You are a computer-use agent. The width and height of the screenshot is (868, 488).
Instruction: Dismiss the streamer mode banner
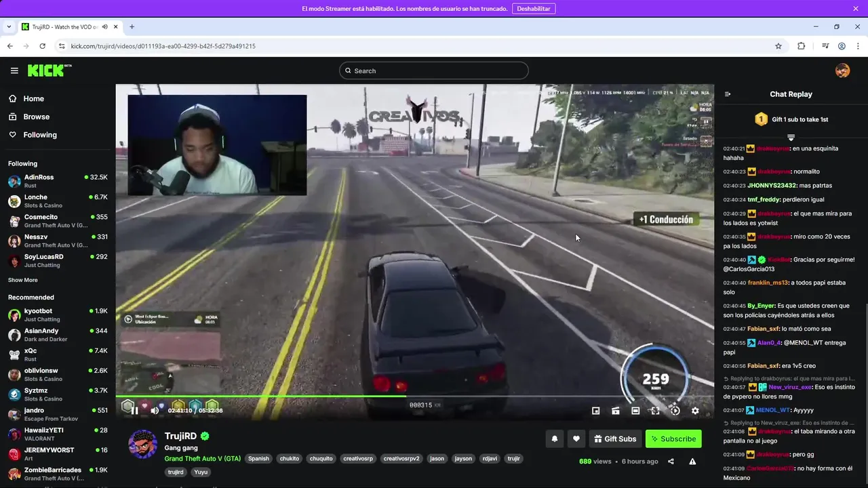tap(856, 8)
